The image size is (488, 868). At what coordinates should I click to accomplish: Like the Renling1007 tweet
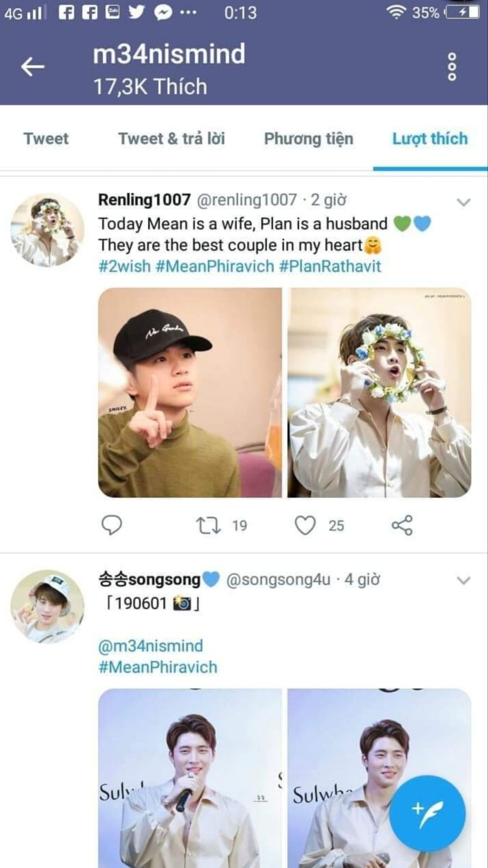pyautogui.click(x=305, y=525)
